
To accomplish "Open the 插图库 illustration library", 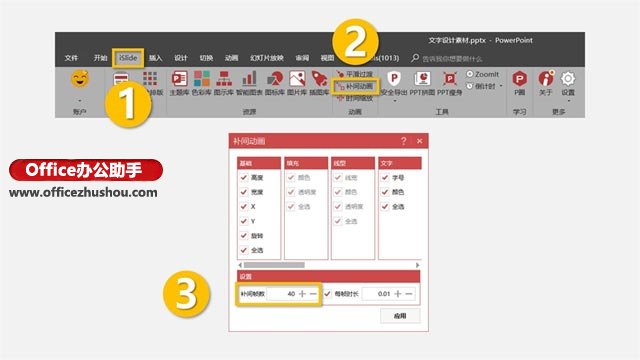I will pyautogui.click(x=319, y=83).
